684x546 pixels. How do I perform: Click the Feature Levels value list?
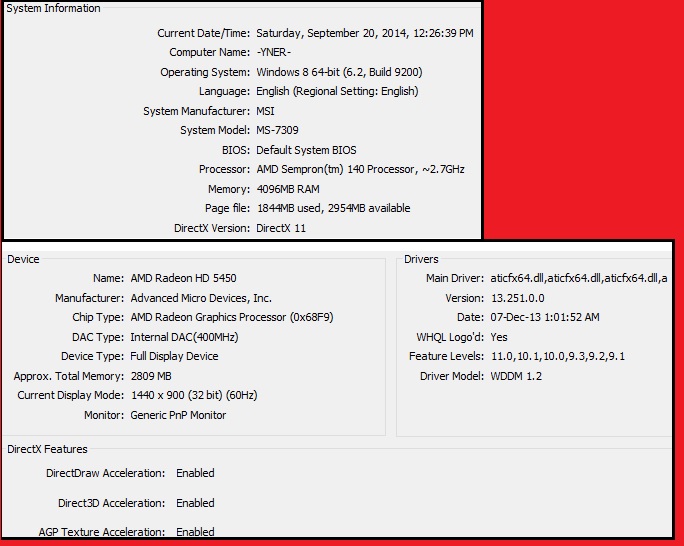click(x=558, y=356)
